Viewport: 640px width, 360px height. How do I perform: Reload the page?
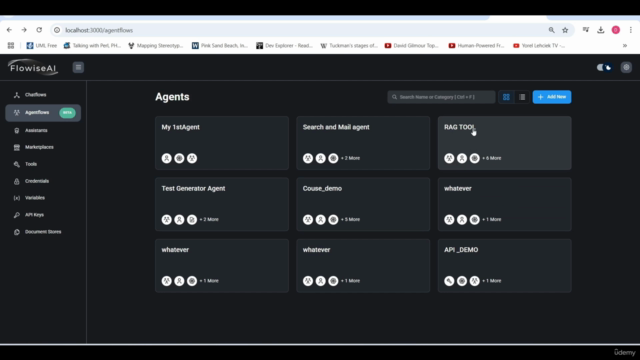39,30
